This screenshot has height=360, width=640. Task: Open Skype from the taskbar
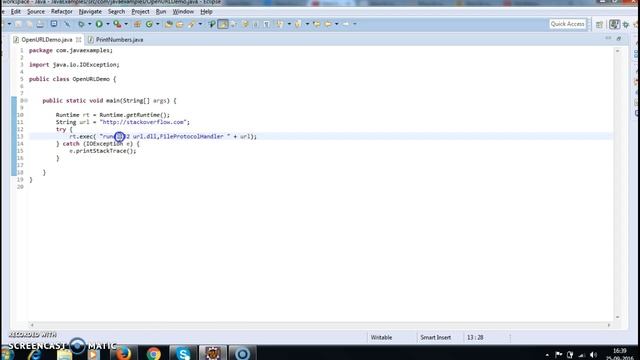click(183, 353)
